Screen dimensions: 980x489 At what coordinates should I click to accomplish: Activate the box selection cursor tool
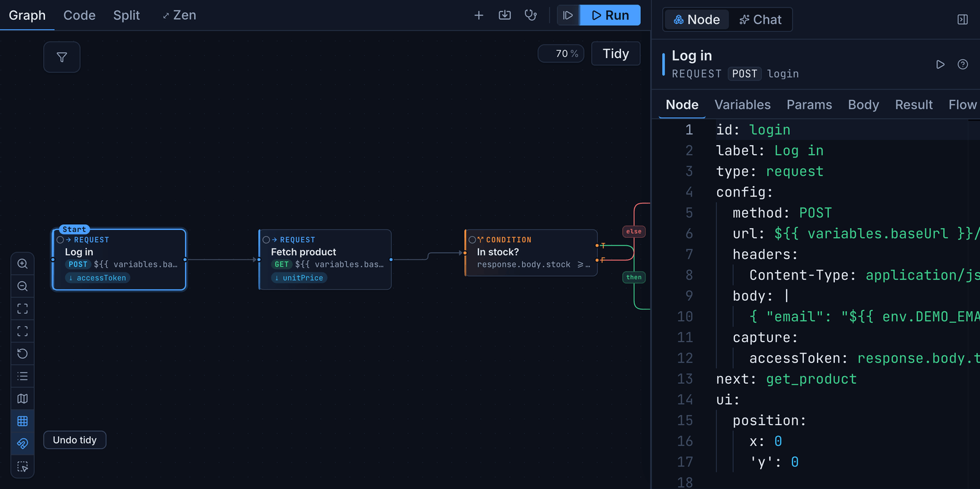[23, 466]
